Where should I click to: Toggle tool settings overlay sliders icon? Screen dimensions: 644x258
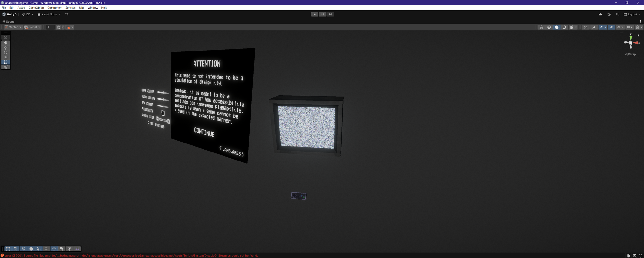pyautogui.click(x=16, y=249)
